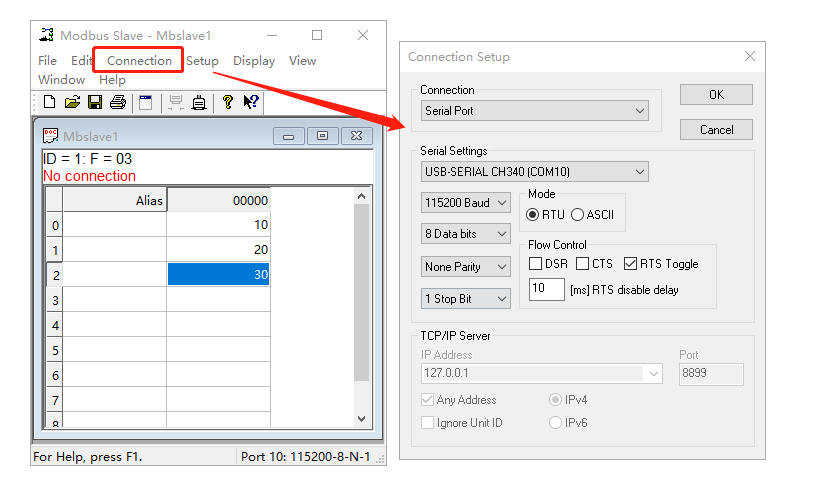Open the None Parity dropdown
Screen dimensions: 826x498
click(x=466, y=267)
